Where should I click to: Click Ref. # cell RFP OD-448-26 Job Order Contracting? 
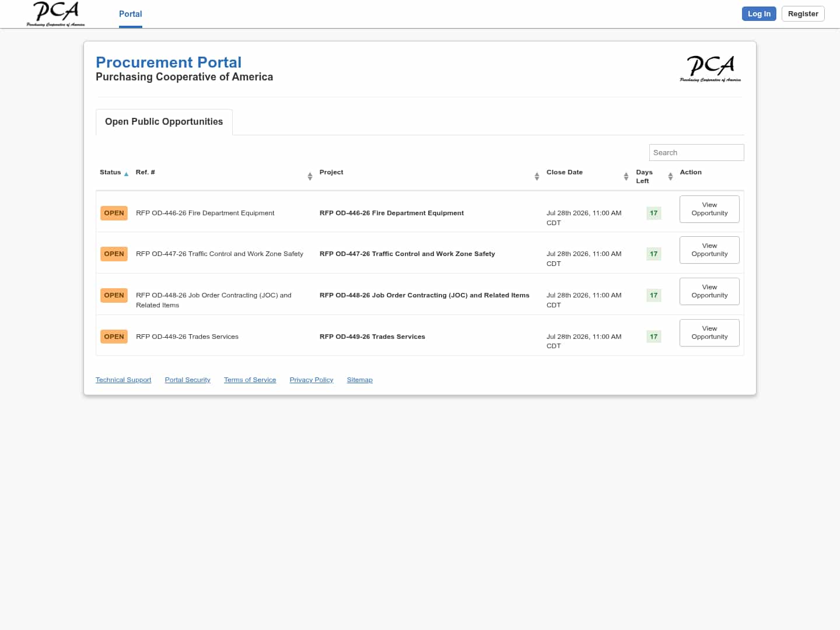(213, 300)
